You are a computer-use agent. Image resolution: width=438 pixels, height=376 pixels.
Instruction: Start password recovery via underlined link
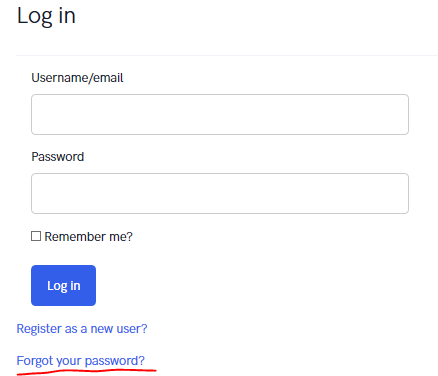coord(81,361)
